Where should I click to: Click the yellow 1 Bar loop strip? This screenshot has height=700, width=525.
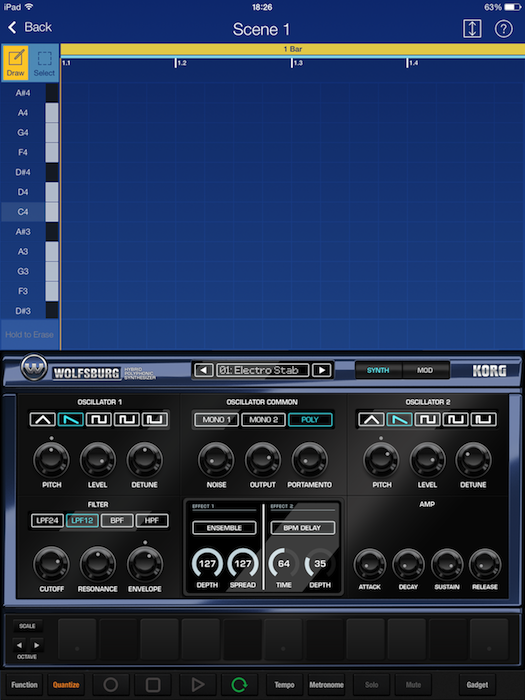point(293,49)
